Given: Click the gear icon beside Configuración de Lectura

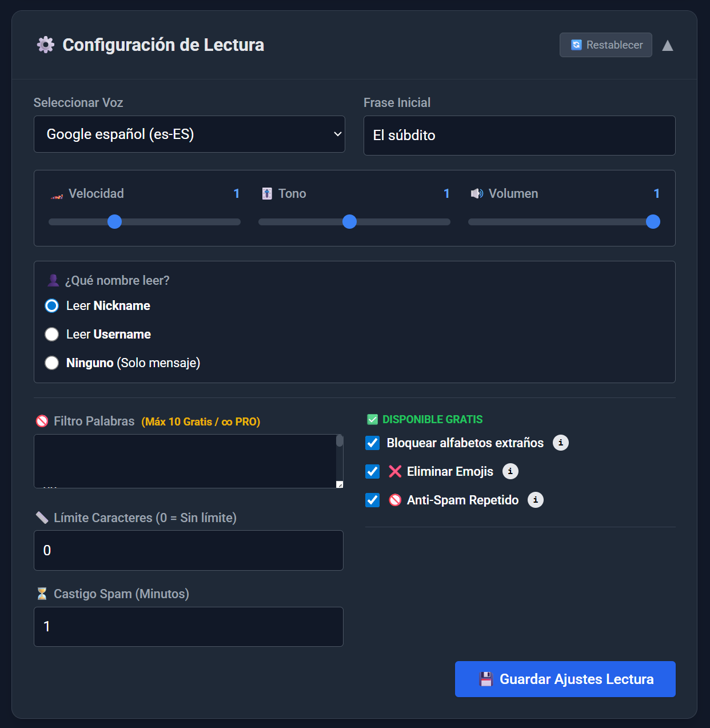Looking at the screenshot, I should click(46, 45).
